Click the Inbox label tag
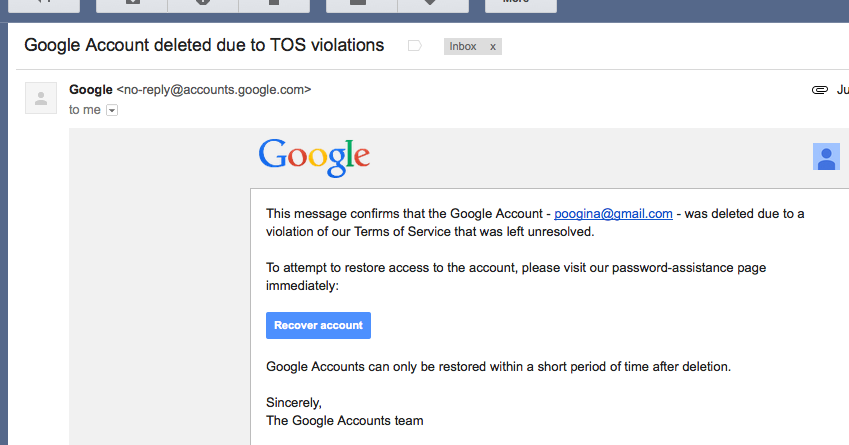This screenshot has width=849, height=445. tap(463, 46)
